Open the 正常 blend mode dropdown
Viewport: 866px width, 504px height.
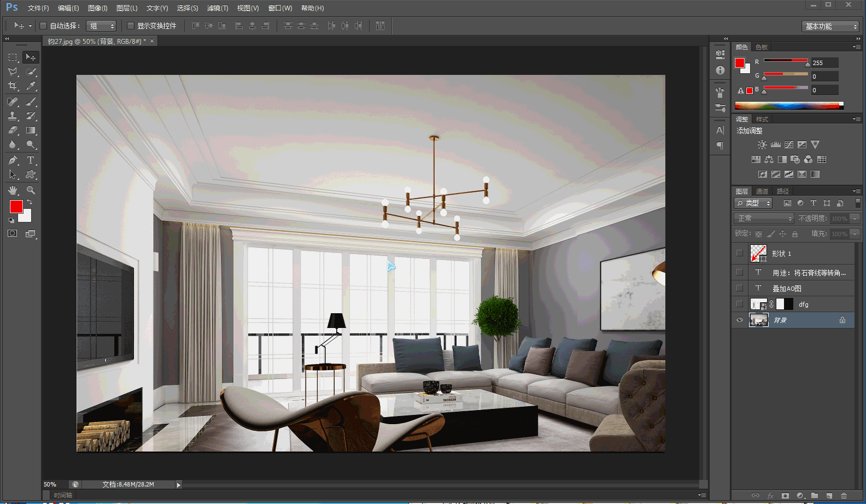(764, 218)
